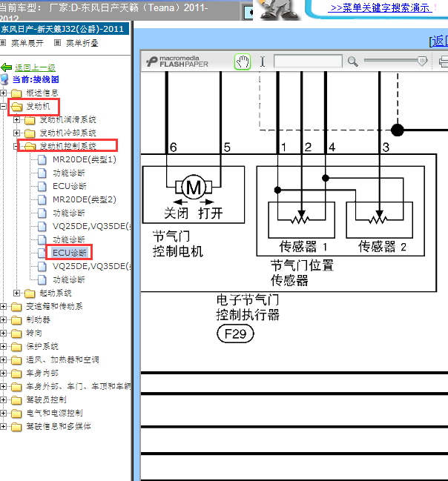448x481 pixels.
Task: Expand the 保护系统 node
Action: [4, 346]
